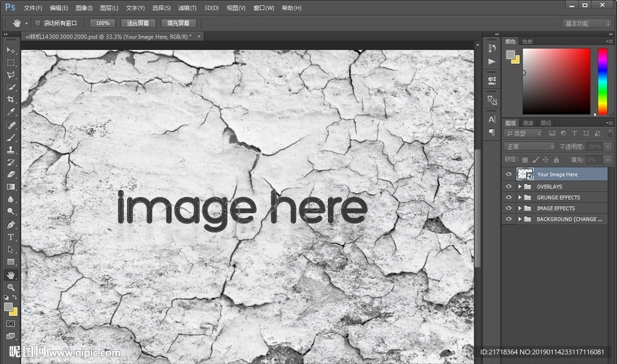Select the Hand tool in toolbox
Screen dimensions: 617x364
pyautogui.click(x=11, y=275)
